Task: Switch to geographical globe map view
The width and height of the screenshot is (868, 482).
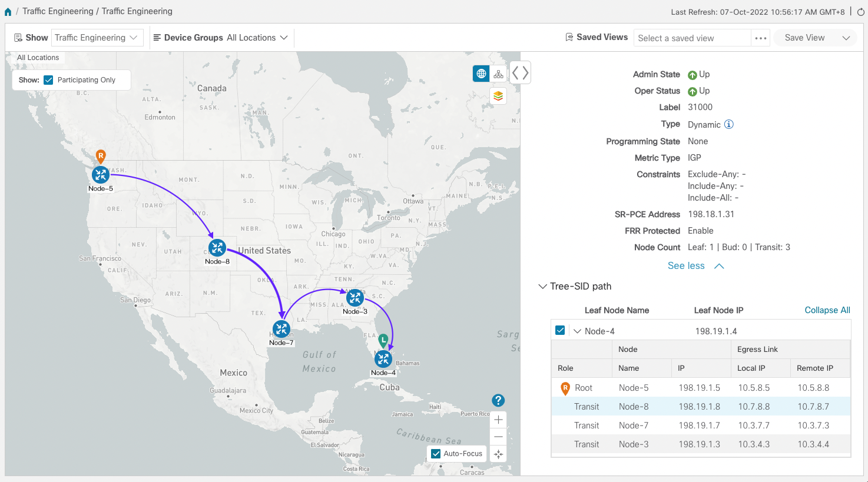Action: [x=481, y=74]
